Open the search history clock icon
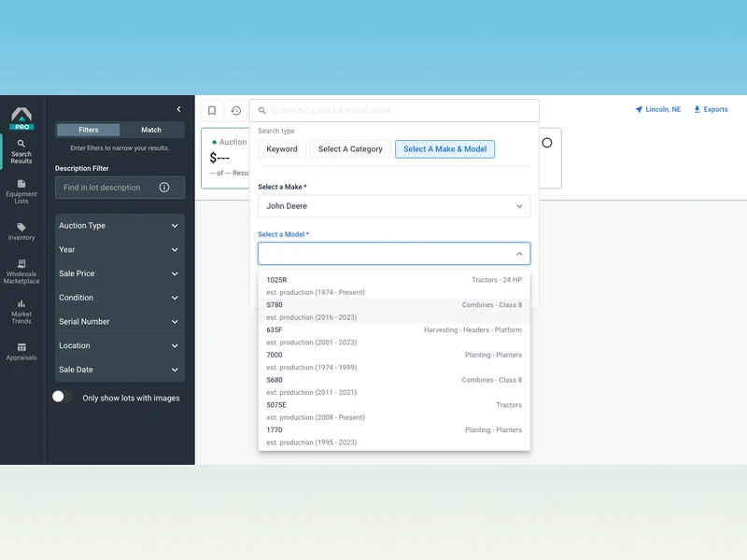Screen dimensions: 747x560 [236, 110]
